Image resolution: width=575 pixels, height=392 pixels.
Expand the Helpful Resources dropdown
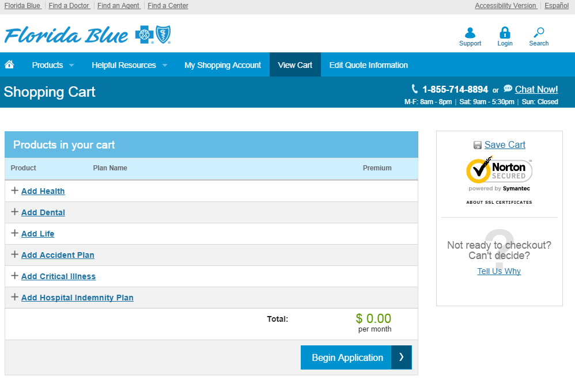129,65
